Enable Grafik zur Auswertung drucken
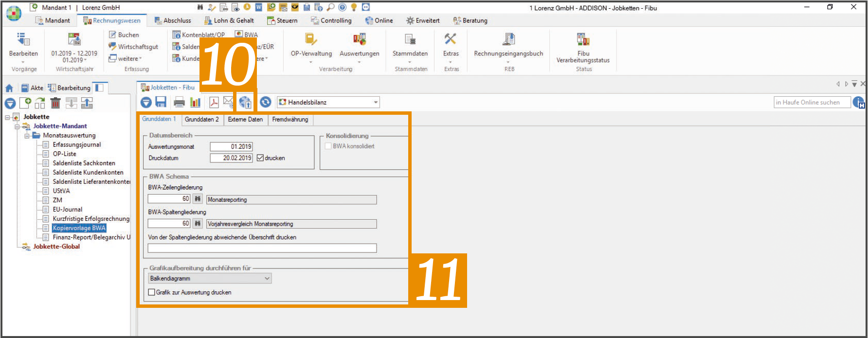This screenshot has width=868, height=338. (152, 292)
